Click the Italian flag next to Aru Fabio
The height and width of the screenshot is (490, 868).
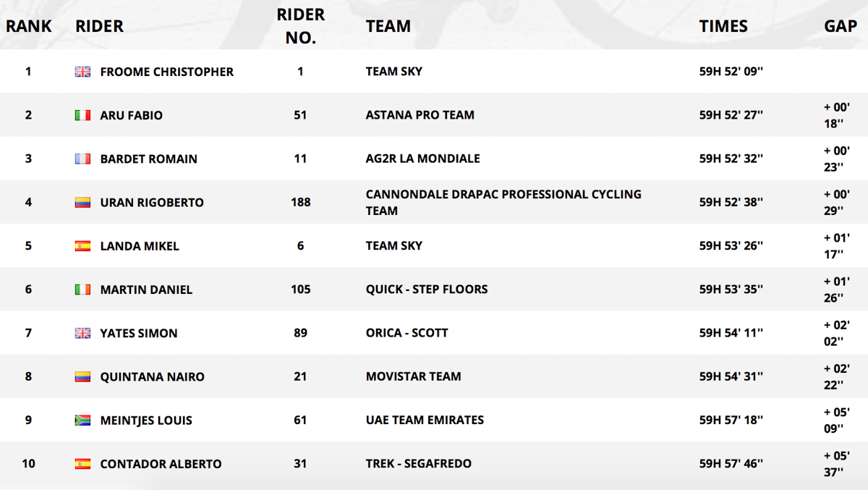pos(83,115)
